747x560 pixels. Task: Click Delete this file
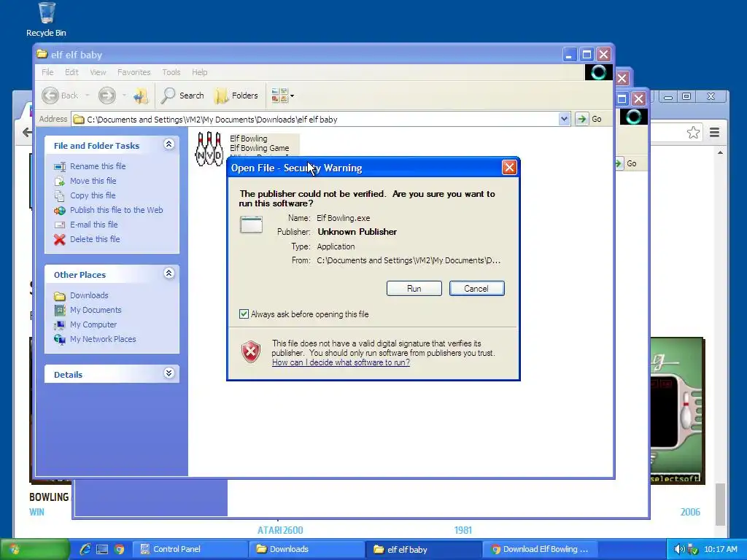click(95, 239)
